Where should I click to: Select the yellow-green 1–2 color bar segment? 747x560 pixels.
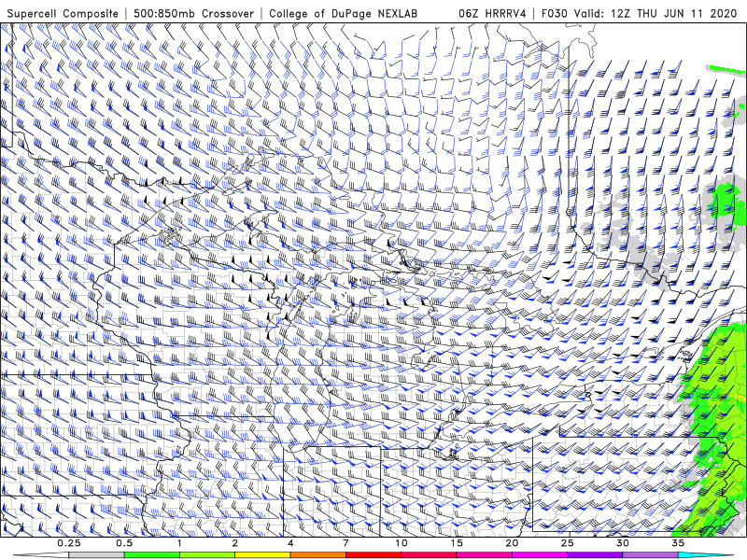[x=207, y=555]
